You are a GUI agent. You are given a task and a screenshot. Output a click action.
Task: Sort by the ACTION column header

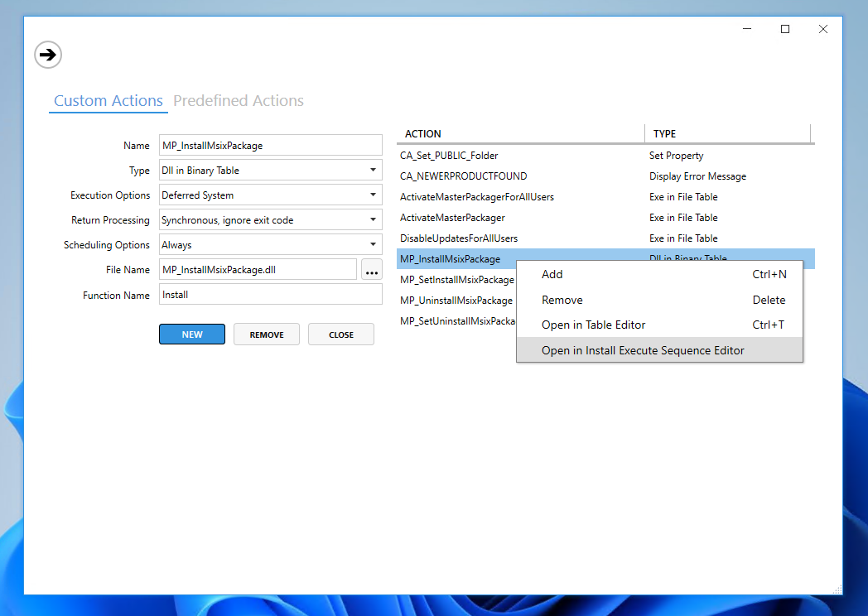click(x=520, y=134)
